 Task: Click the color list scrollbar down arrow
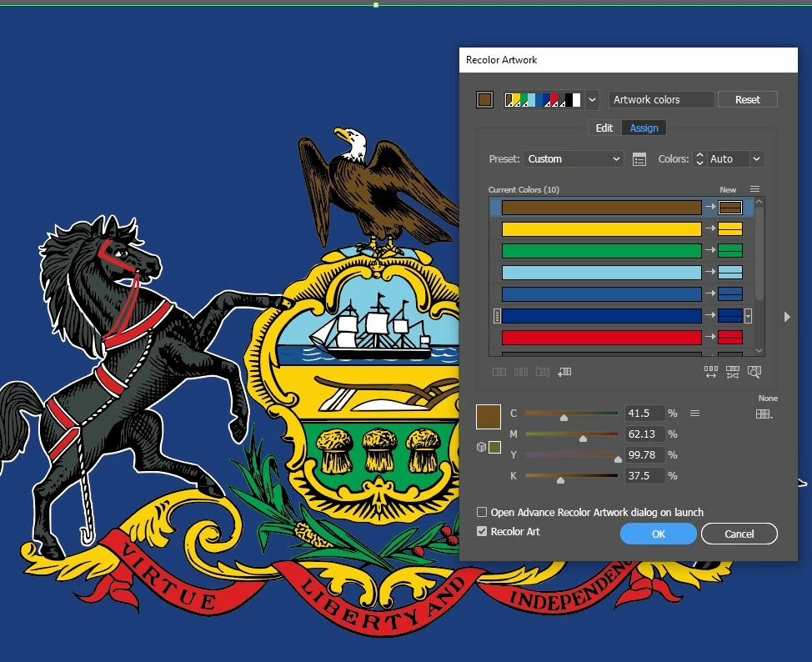pos(759,351)
